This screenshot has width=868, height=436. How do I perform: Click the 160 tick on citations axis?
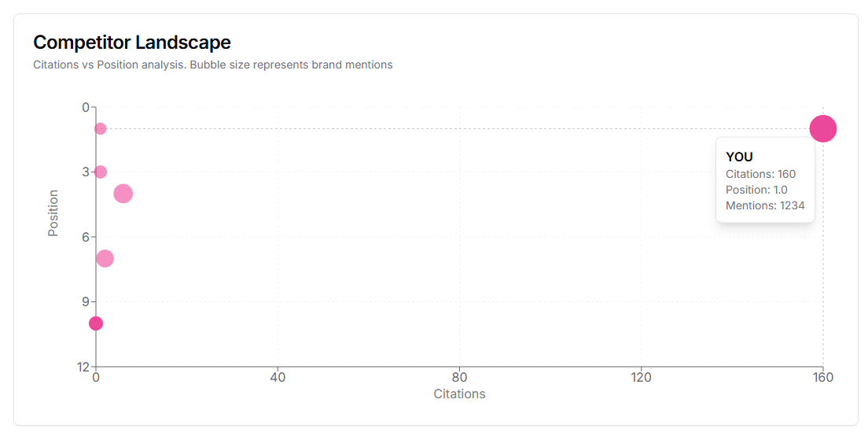pyautogui.click(x=822, y=377)
